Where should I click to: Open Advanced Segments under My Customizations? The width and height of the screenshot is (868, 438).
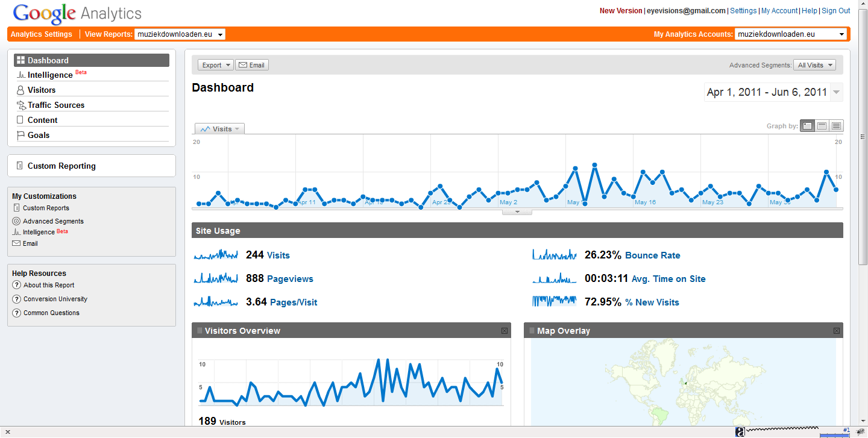pyautogui.click(x=53, y=221)
